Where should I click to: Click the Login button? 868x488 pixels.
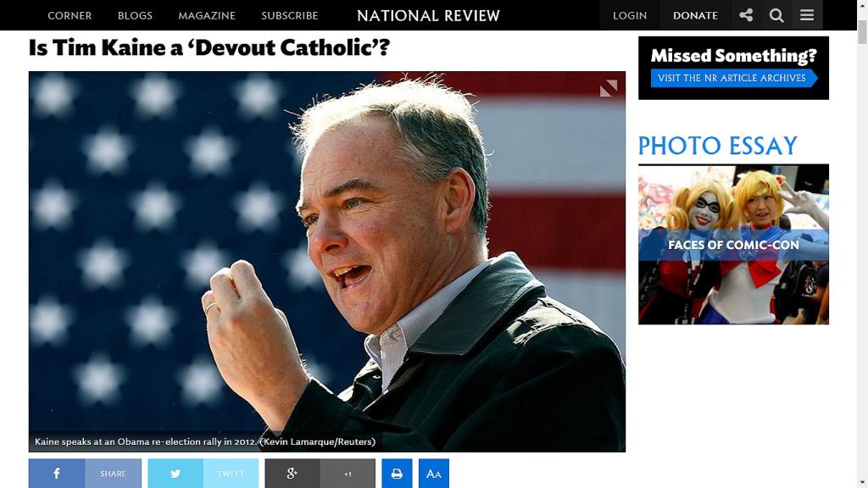pyautogui.click(x=630, y=15)
